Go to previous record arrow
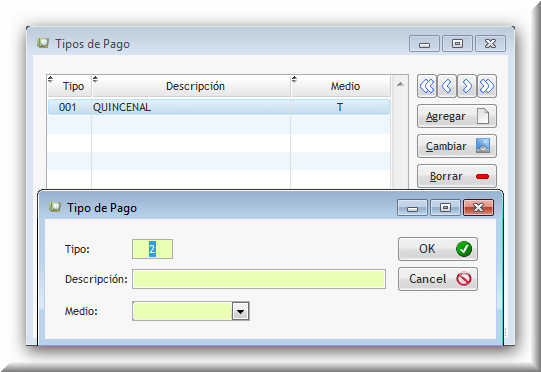 447,86
